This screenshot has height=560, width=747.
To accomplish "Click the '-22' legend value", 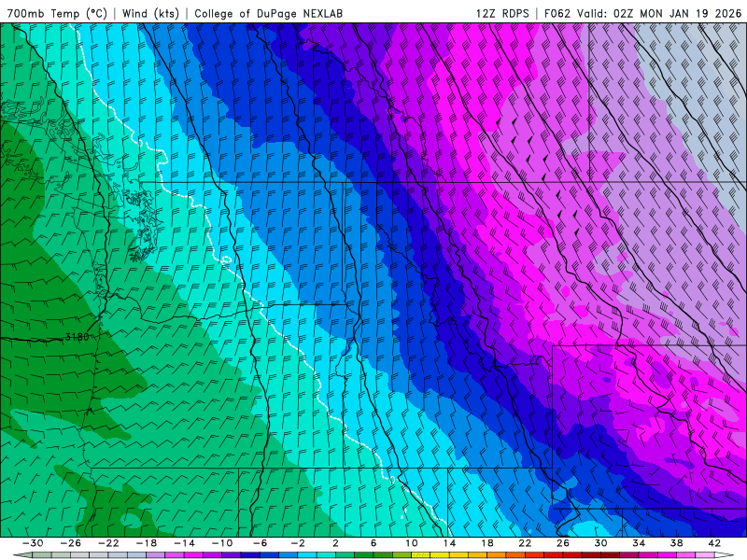I will 108,543.
